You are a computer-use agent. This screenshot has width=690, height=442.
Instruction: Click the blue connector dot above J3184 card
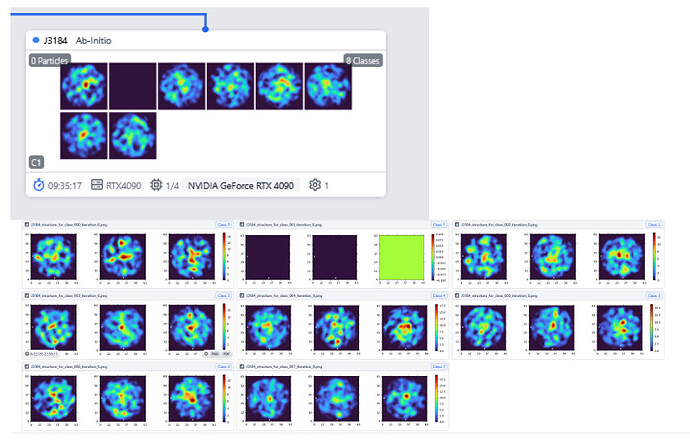tap(205, 29)
